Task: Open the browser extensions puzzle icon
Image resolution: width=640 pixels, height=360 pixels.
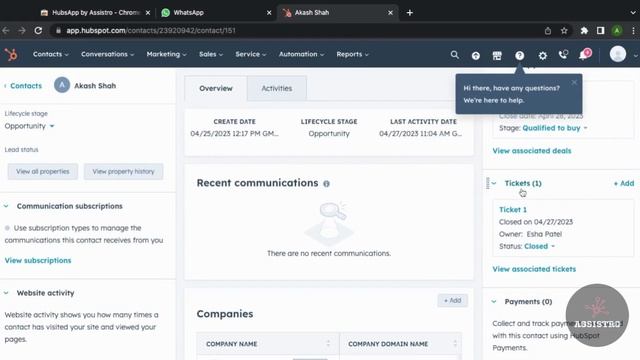Action: point(584,31)
